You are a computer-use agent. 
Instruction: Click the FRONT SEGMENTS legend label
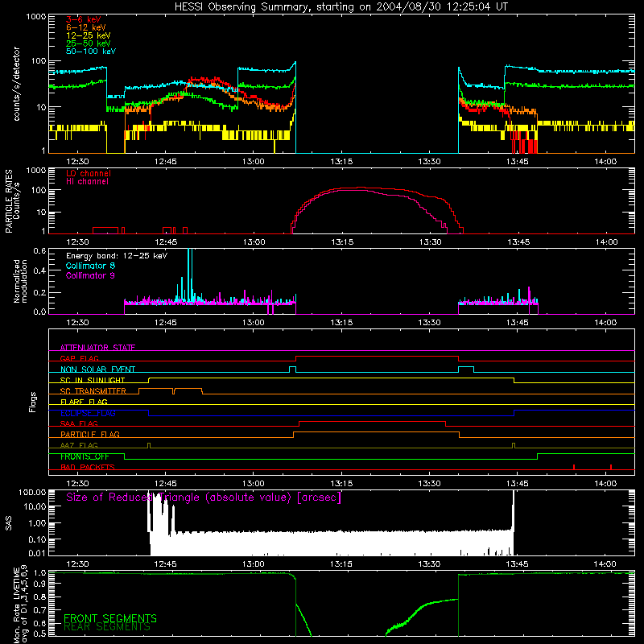[x=110, y=618]
